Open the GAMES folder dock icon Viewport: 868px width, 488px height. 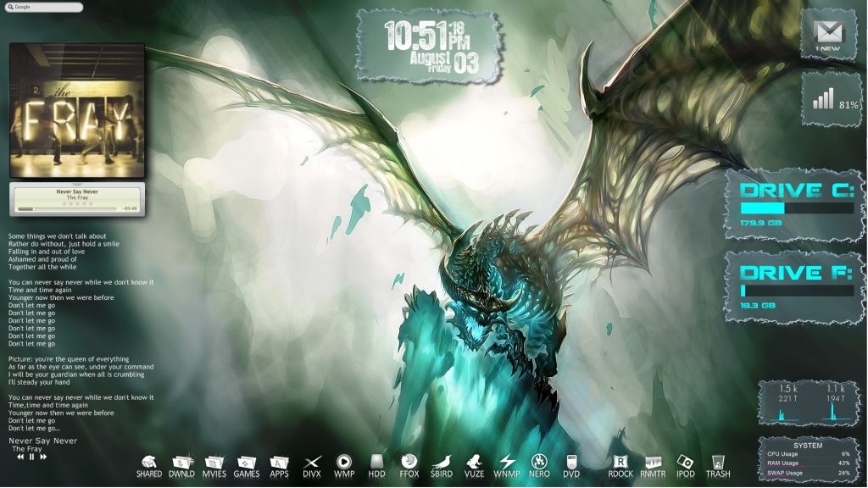[247, 467]
